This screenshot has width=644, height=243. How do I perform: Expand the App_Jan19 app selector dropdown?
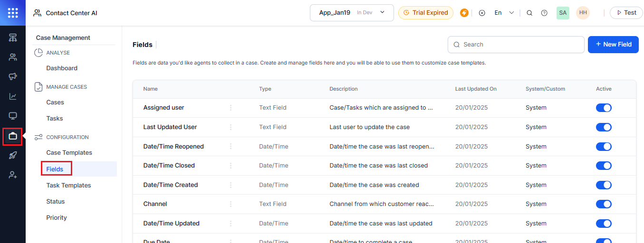[352, 13]
